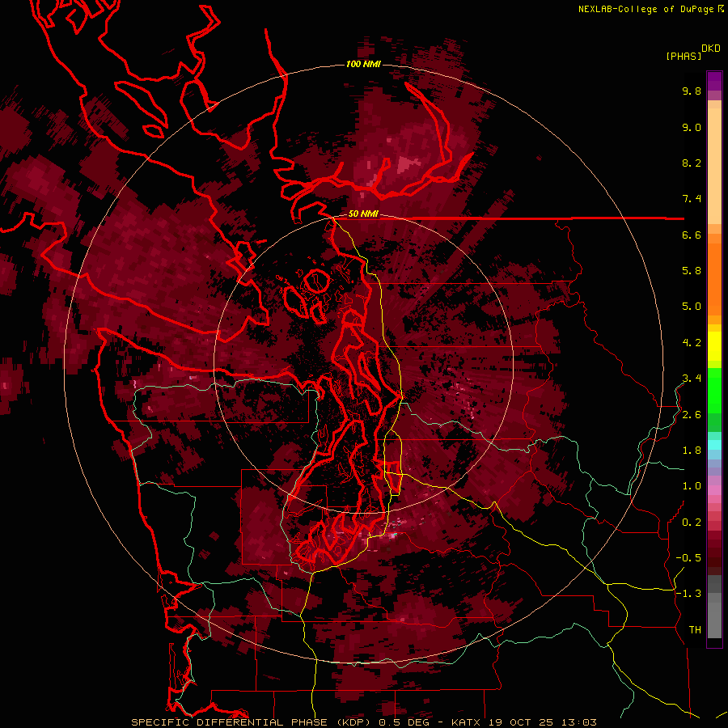Click the 2.6 value on color scale

pyautogui.click(x=692, y=415)
